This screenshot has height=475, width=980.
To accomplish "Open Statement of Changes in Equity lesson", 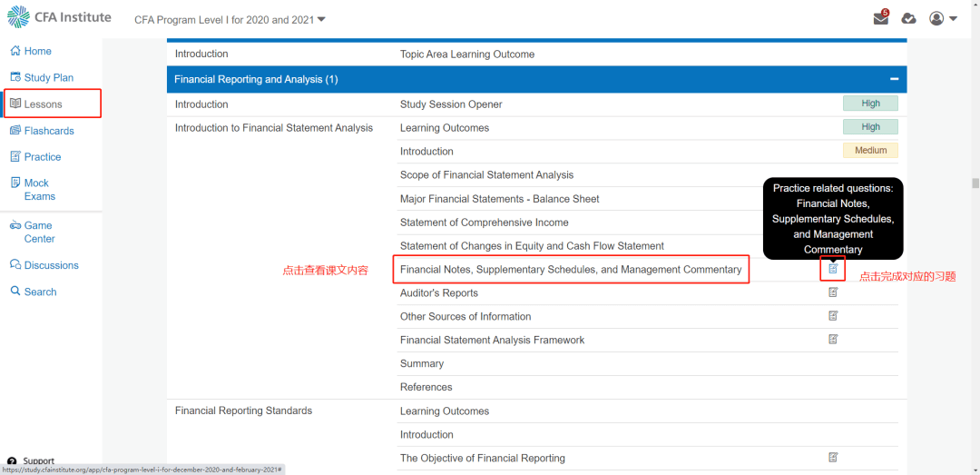I will click(x=532, y=246).
